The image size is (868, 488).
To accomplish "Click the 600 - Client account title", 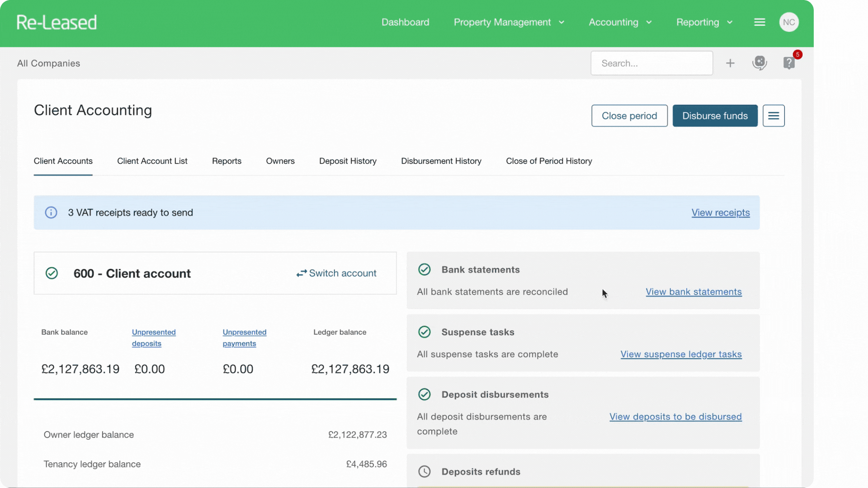I will pyautogui.click(x=132, y=273).
